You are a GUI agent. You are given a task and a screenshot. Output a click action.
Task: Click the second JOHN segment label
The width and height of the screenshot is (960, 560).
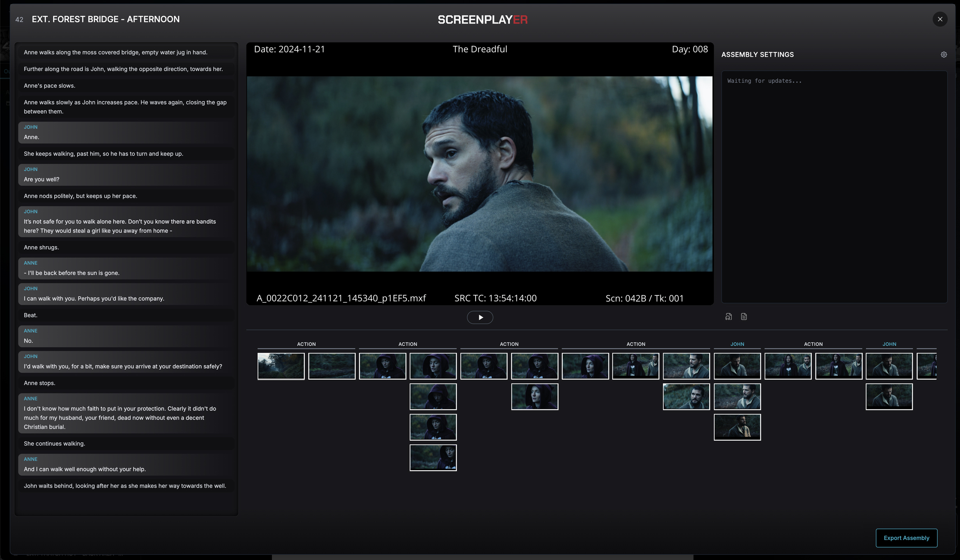889,344
